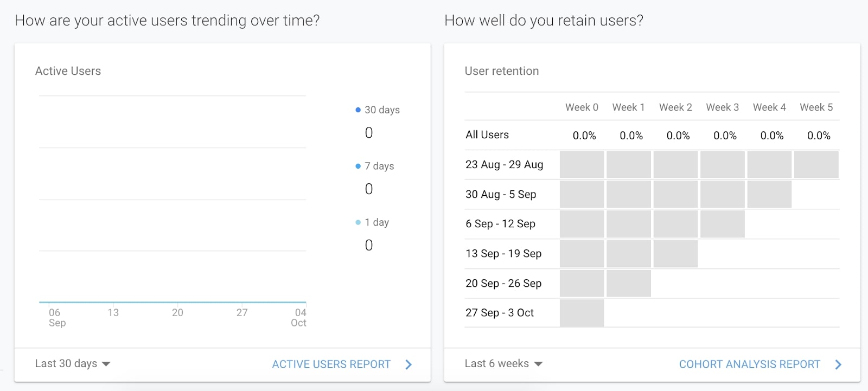The height and width of the screenshot is (391, 868).
Task: Open the Cohort Analysis Report link
Action: (x=749, y=364)
